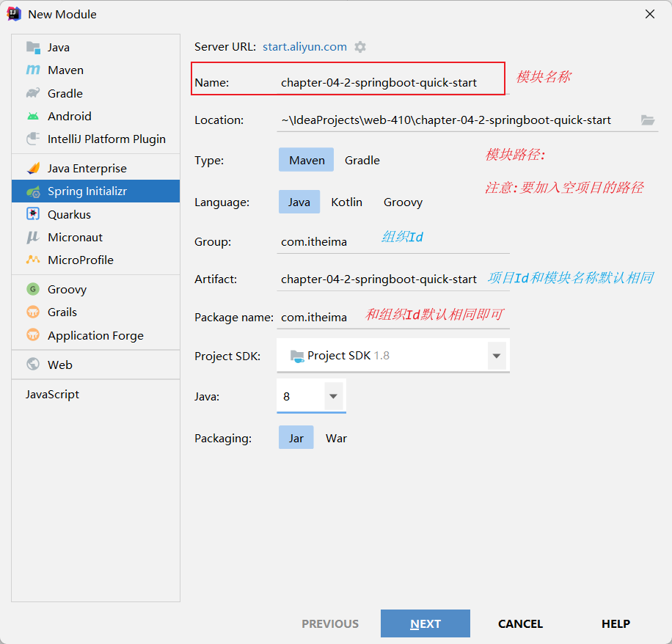The height and width of the screenshot is (644, 672).
Task: Select the Gradle elephant icon in sidebar
Action: (x=33, y=93)
